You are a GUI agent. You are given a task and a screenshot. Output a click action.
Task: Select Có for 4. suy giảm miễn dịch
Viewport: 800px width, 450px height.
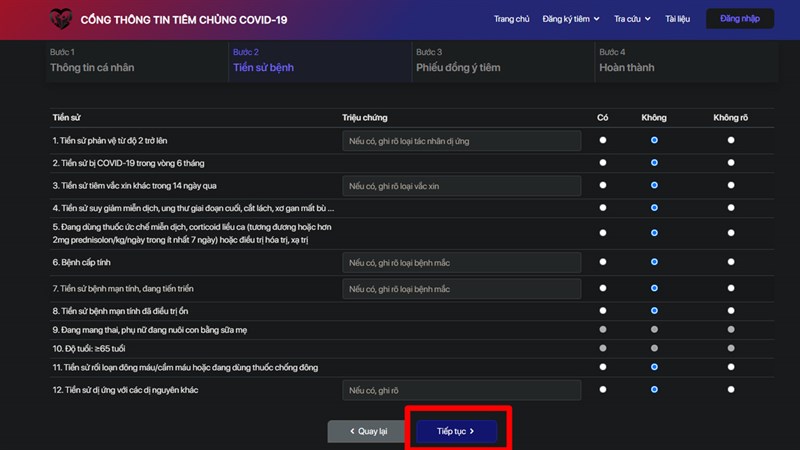click(x=603, y=208)
